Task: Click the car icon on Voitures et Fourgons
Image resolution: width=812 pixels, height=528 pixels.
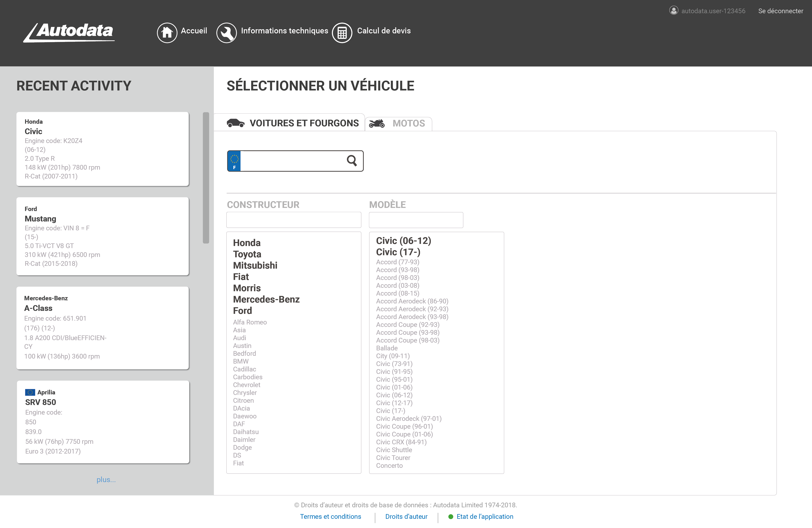Action: pos(236,123)
